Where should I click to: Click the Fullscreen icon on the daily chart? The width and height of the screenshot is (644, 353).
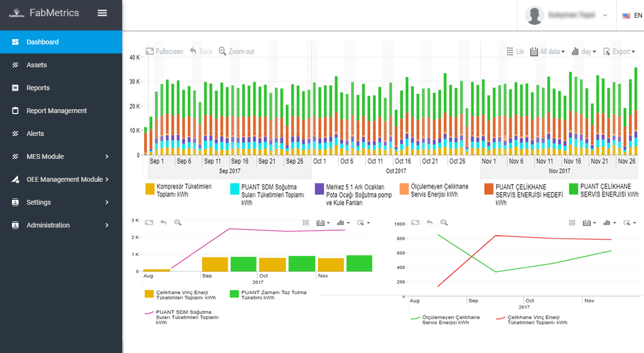click(x=150, y=51)
